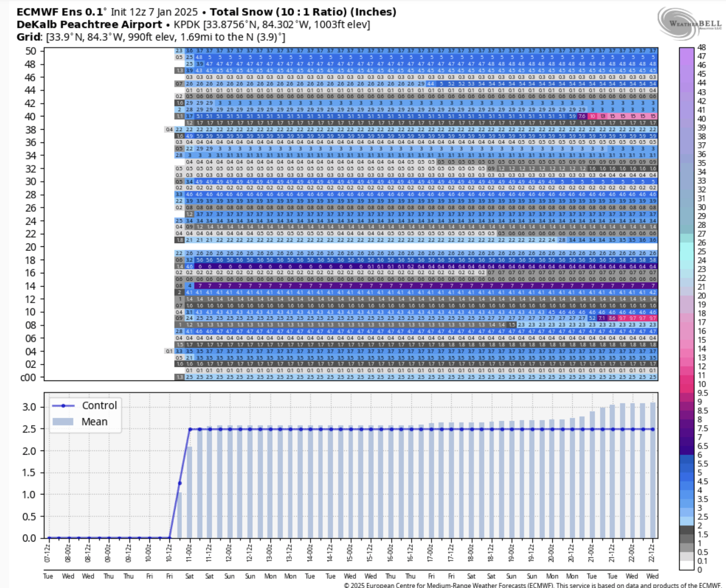Click colorbar scale label '12'
This screenshot has height=588, width=726.
coord(702,366)
